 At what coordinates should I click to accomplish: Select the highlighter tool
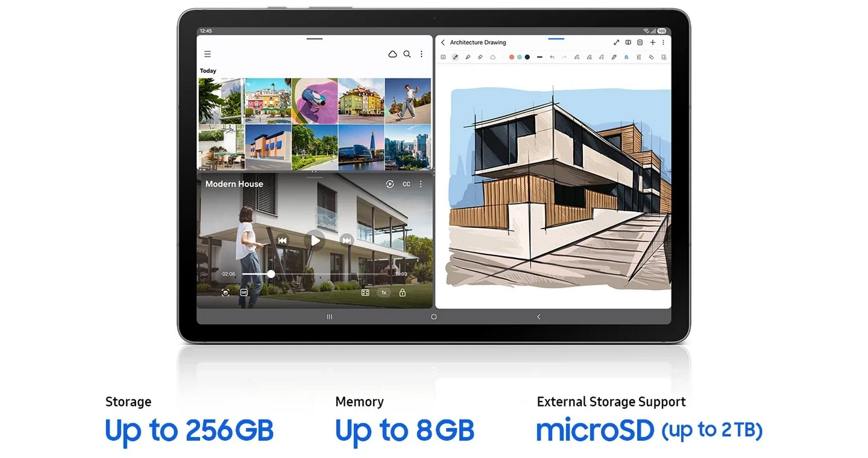pos(468,57)
